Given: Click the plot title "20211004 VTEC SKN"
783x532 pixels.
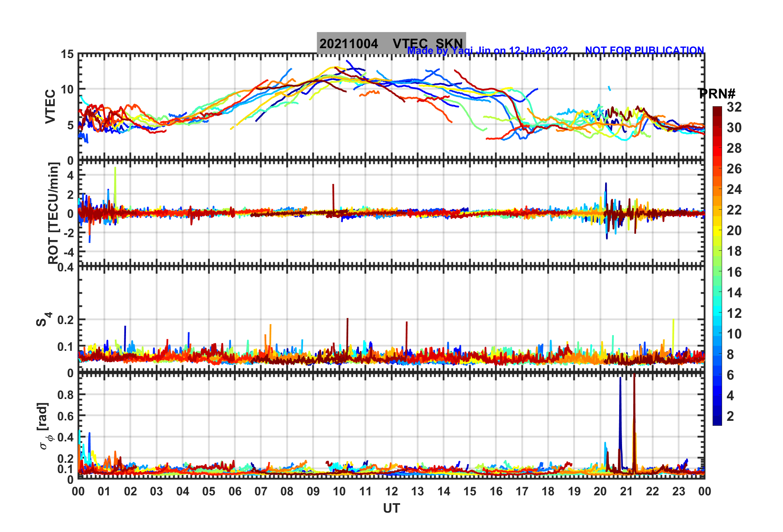Looking at the screenshot, I should [391, 43].
